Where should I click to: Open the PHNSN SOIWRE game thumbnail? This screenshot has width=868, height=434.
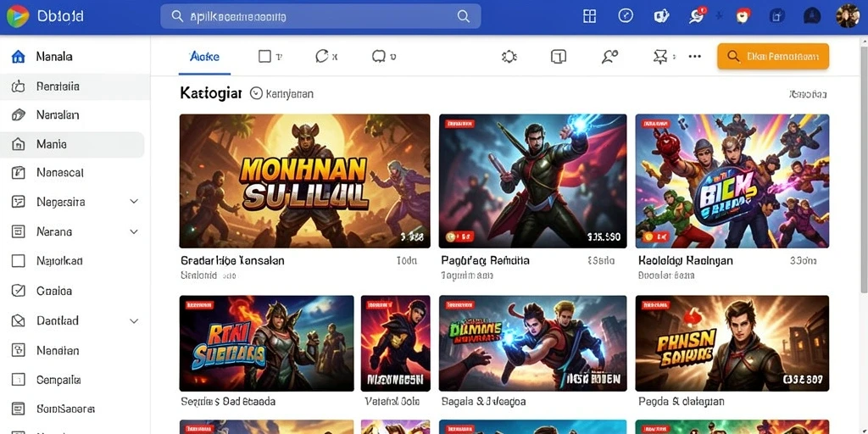point(732,343)
